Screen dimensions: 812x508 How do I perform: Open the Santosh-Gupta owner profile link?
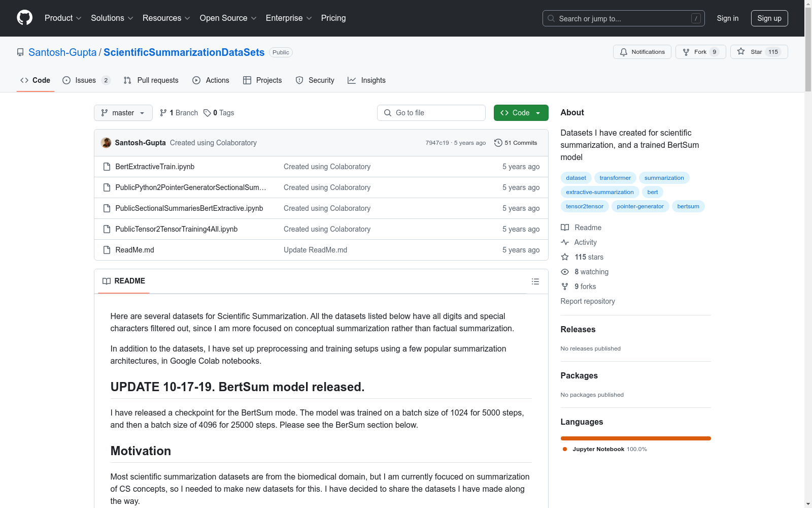click(x=62, y=52)
